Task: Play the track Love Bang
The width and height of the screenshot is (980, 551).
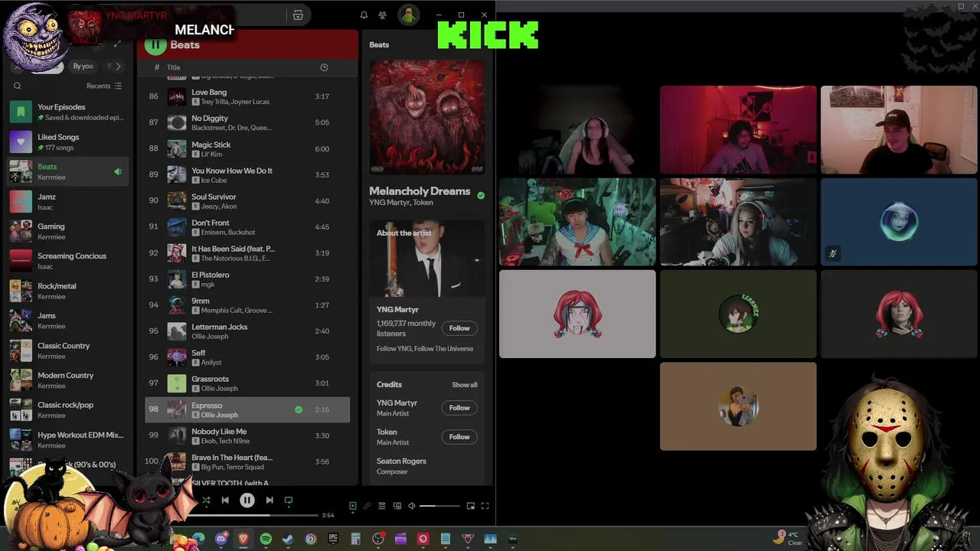Action: coord(247,96)
